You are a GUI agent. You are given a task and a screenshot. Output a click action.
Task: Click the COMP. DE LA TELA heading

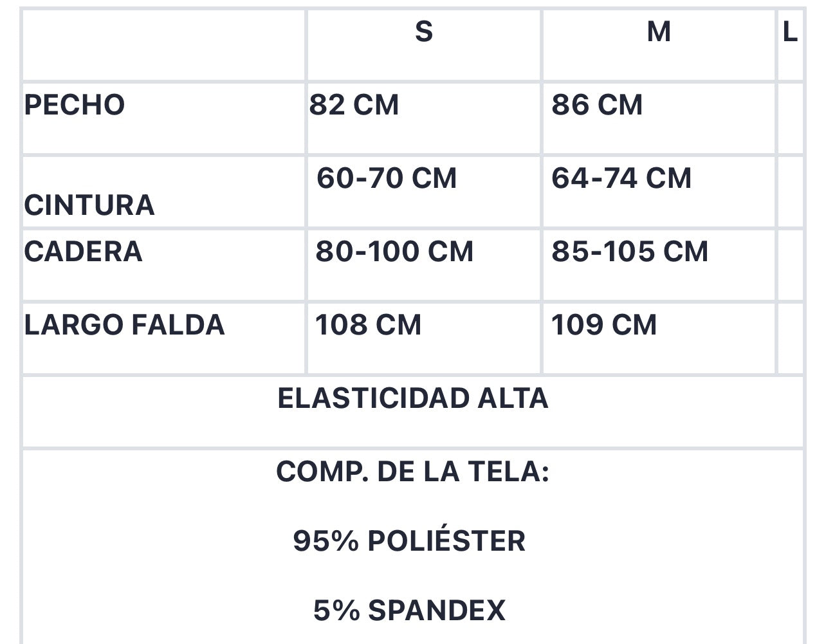pyautogui.click(x=412, y=472)
